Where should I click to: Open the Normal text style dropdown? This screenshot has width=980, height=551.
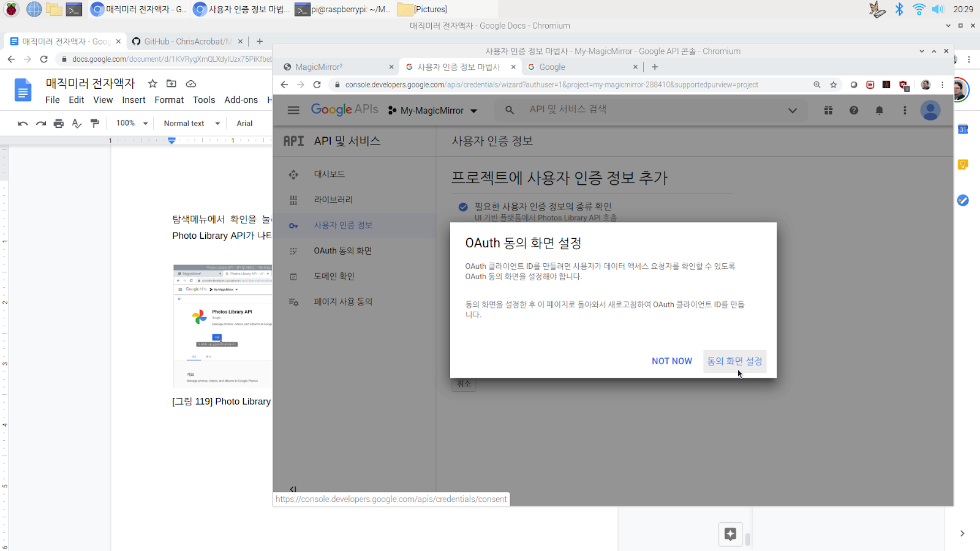(192, 123)
